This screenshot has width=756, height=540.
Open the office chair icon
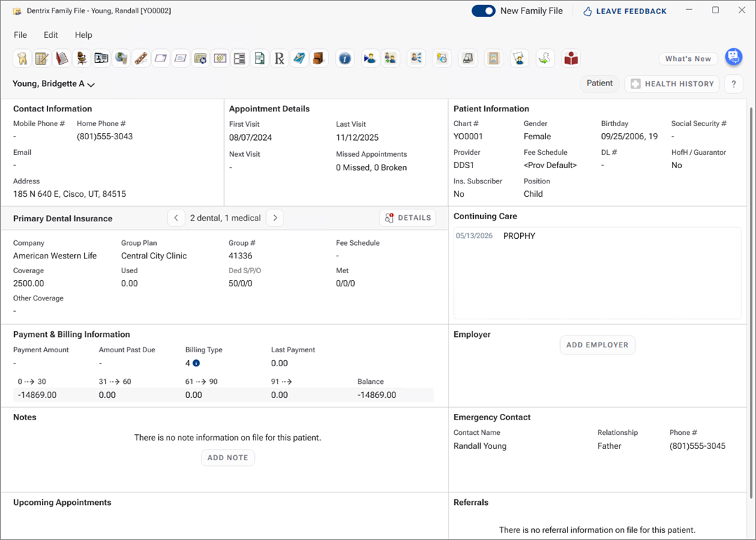(81, 59)
